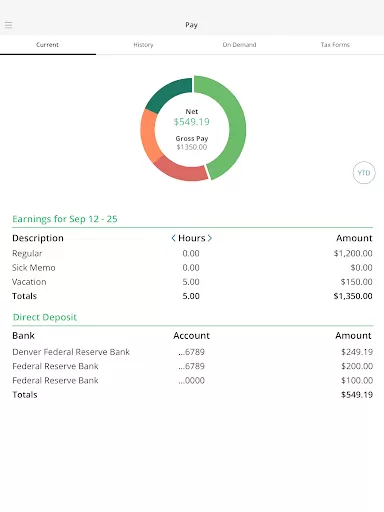Select Federal Reserve Bank account ending 0000

click(192, 380)
